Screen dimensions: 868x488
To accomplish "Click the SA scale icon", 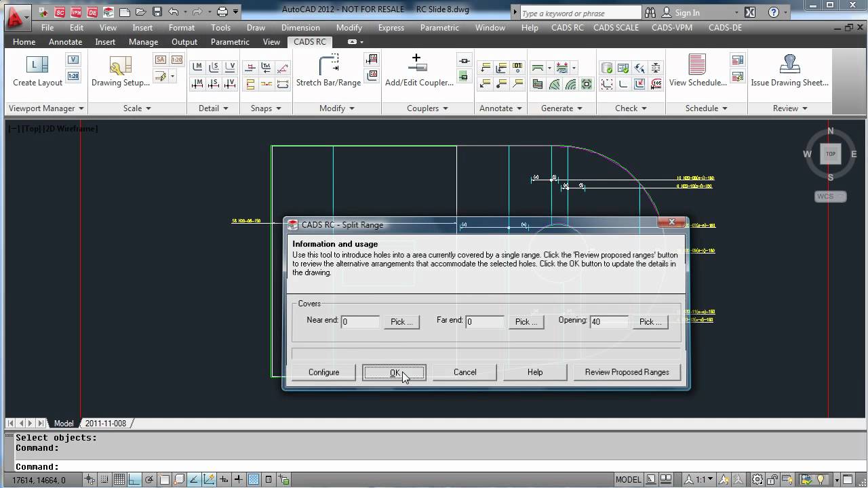I will coord(161,60).
